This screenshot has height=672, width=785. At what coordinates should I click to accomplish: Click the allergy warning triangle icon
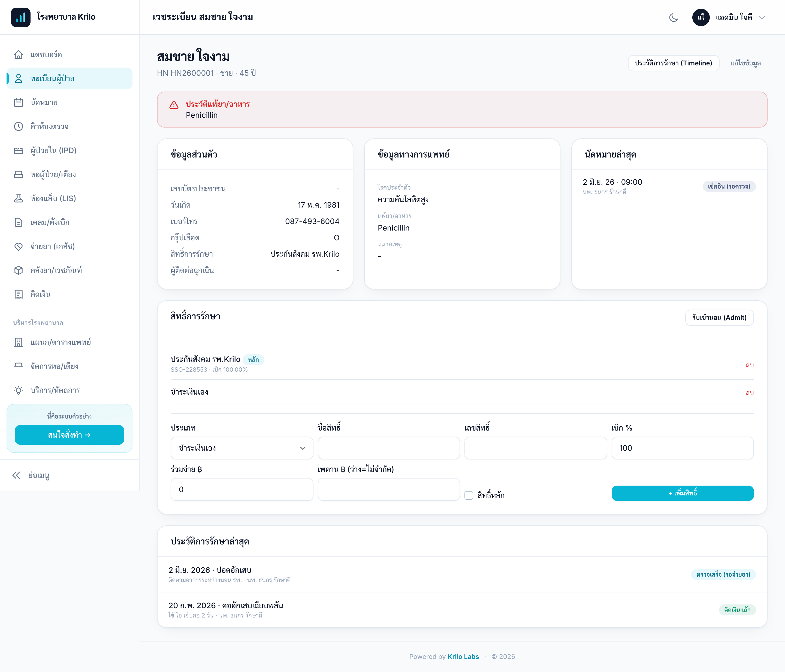click(x=174, y=105)
